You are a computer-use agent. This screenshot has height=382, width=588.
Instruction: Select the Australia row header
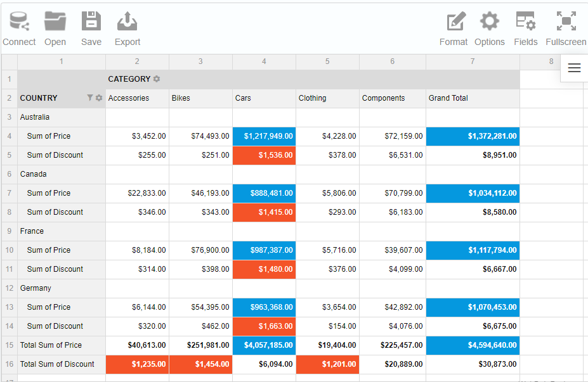[35, 117]
